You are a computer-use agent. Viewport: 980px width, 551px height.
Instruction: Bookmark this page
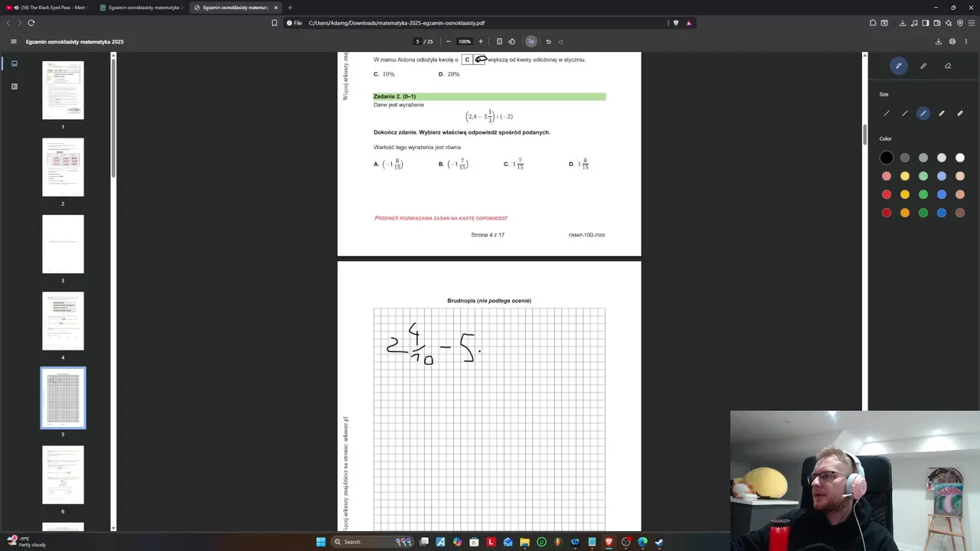point(274,23)
